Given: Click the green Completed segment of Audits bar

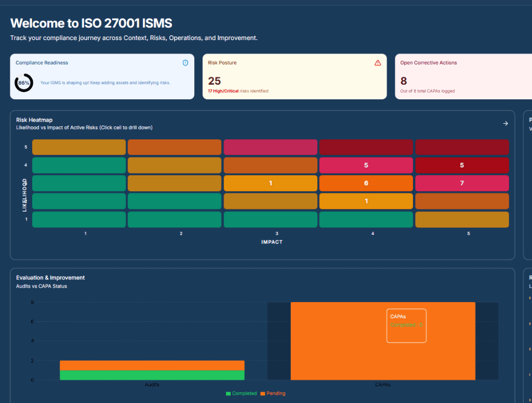Looking at the screenshot, I should 152,375.
